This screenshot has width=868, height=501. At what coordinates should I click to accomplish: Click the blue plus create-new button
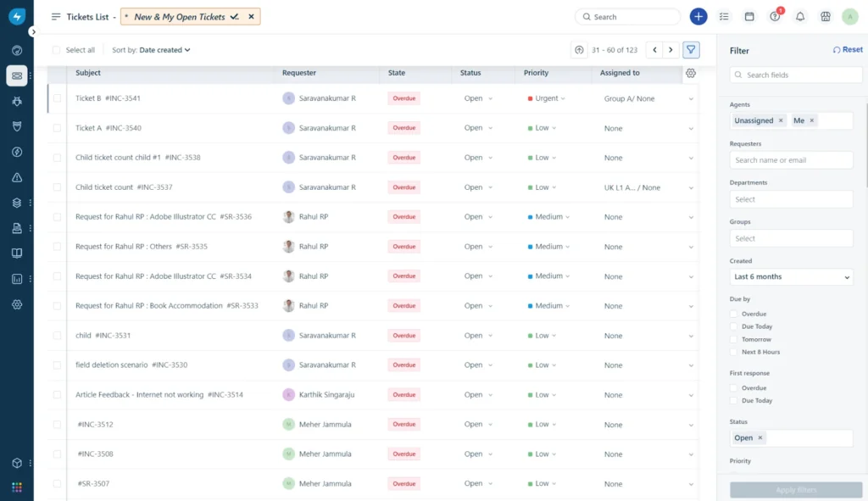[x=698, y=17]
